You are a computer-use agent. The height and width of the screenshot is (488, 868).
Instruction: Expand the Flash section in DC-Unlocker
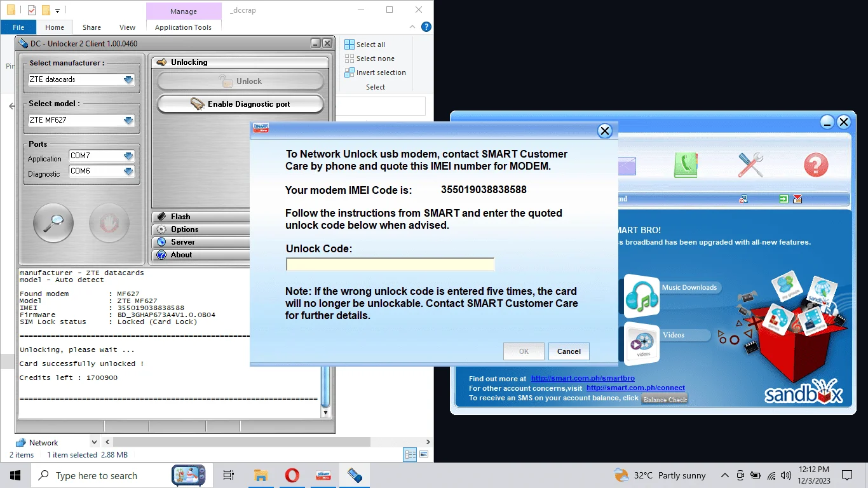(201, 217)
